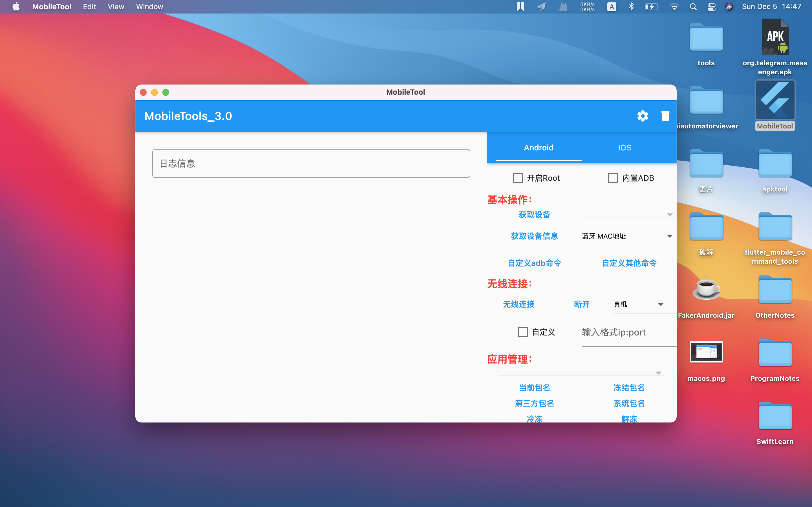This screenshot has width=812, height=507.
Task: Enable the 内置ADB checkbox
Action: (x=613, y=178)
